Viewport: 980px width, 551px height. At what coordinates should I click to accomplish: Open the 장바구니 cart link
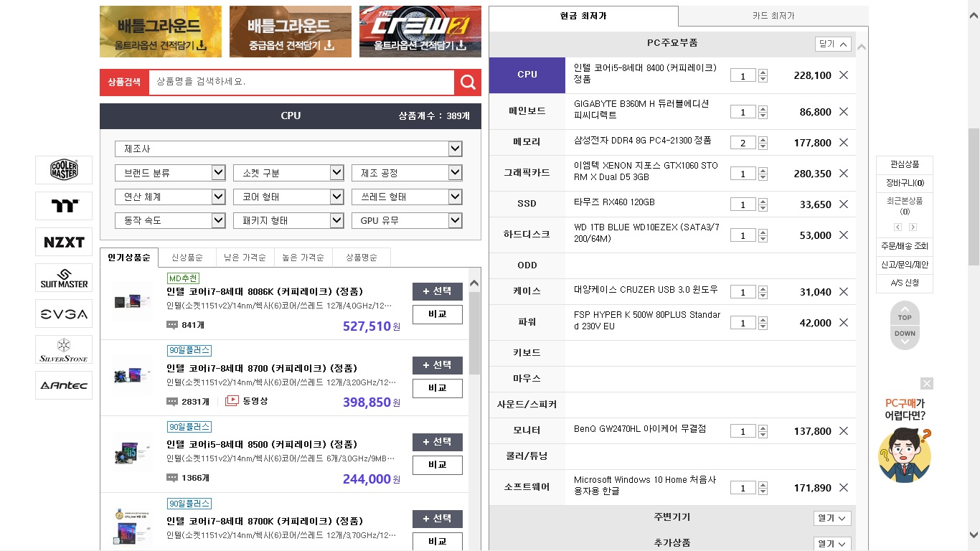[905, 183]
